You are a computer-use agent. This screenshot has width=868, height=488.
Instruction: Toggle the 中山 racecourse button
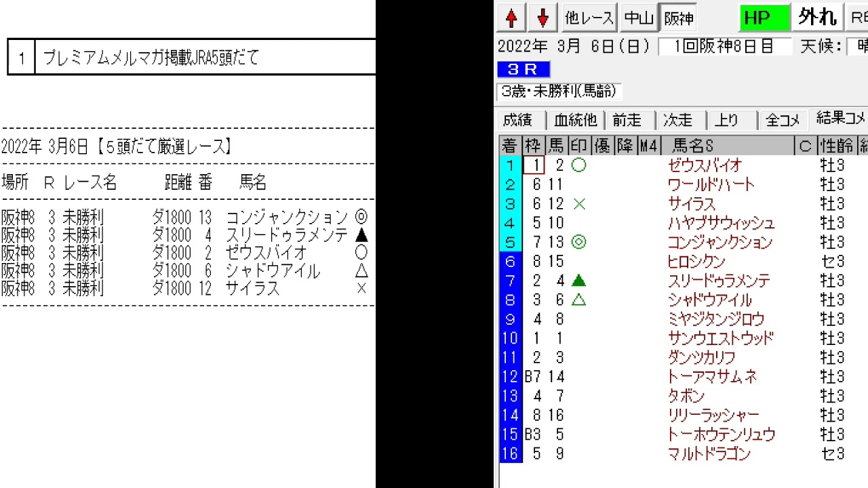638,18
